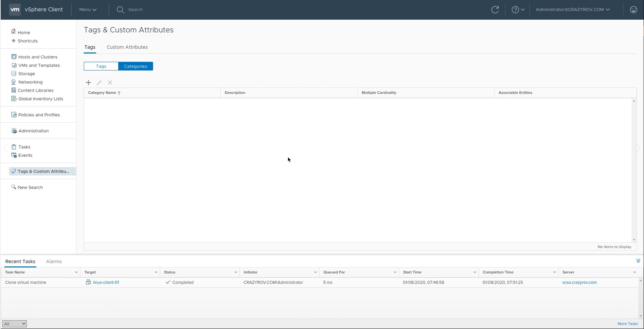Image resolution: width=644 pixels, height=329 pixels.
Task: Open Networking inventory
Action: (x=30, y=82)
